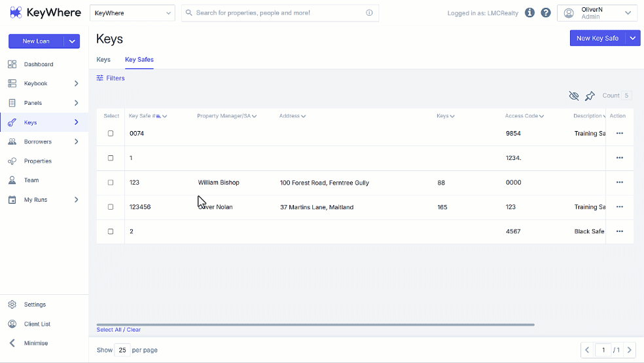Open action menu for key safe 123
Image resolution: width=644 pixels, height=363 pixels.
[x=620, y=182]
